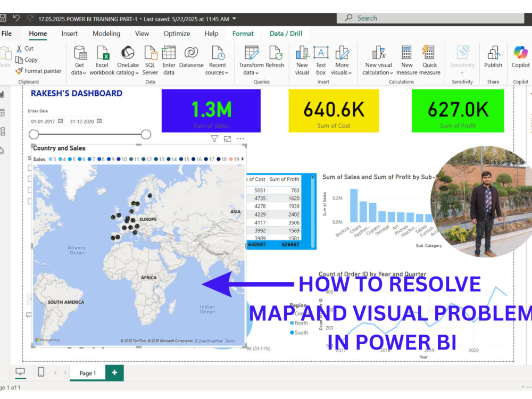532x399 pixels.
Task: Open filter icon on map visual
Action: 214,139
